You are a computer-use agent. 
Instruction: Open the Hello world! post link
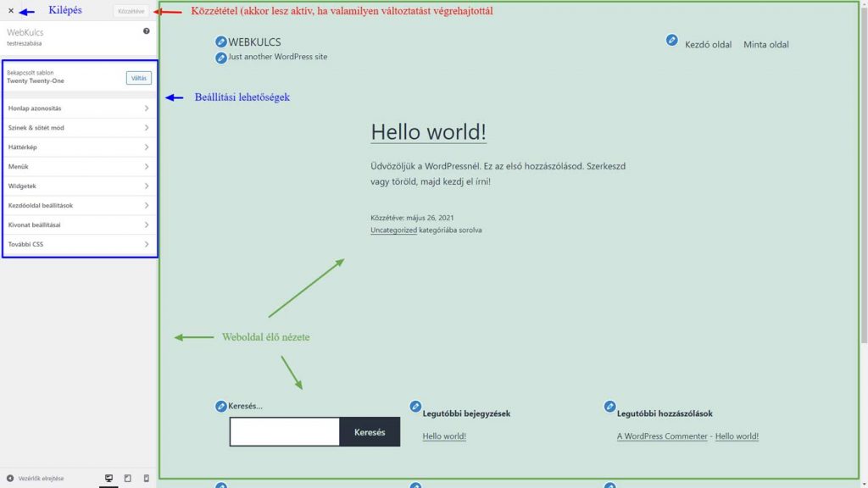click(428, 133)
